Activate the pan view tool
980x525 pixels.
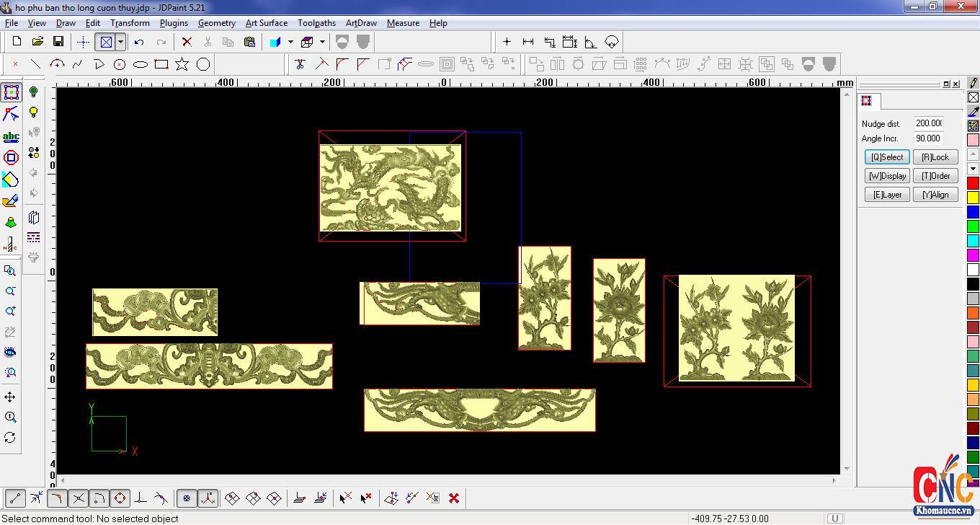pos(10,397)
